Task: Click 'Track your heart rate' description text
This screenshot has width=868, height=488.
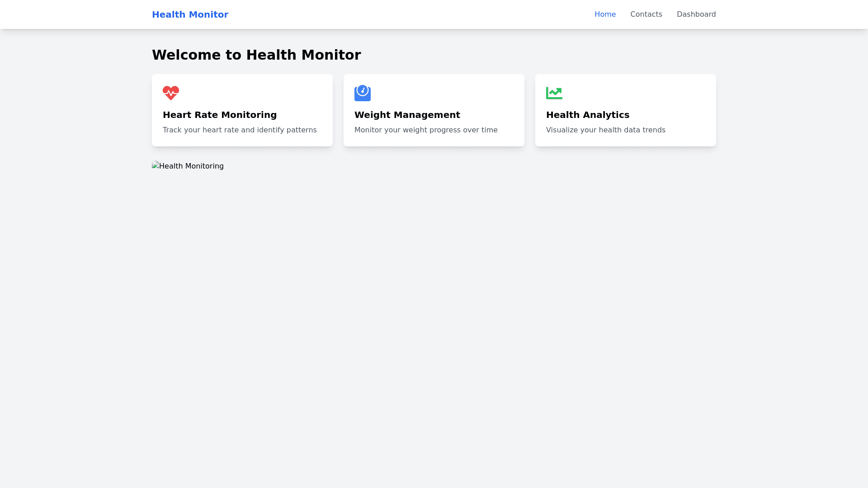Action: point(240,130)
